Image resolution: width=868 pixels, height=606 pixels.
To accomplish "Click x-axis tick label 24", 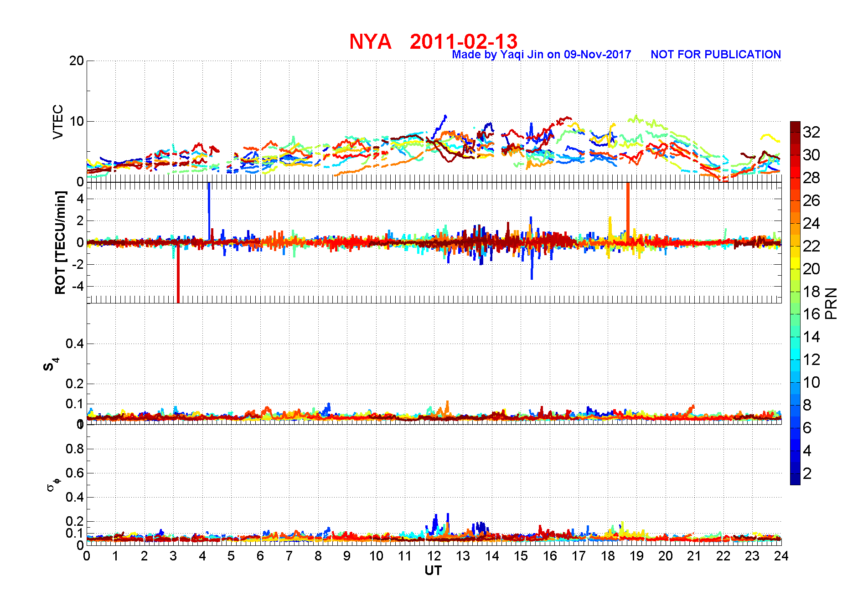I will tap(781, 556).
